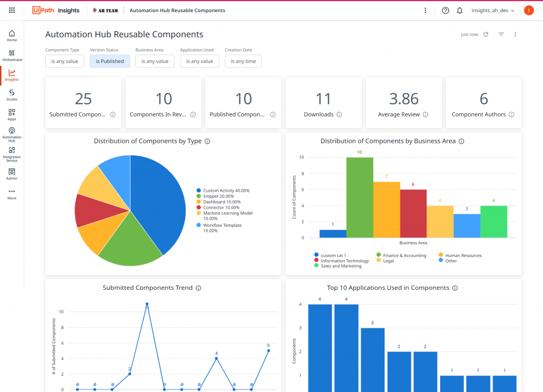Show info for Published Components tile

[273, 114]
